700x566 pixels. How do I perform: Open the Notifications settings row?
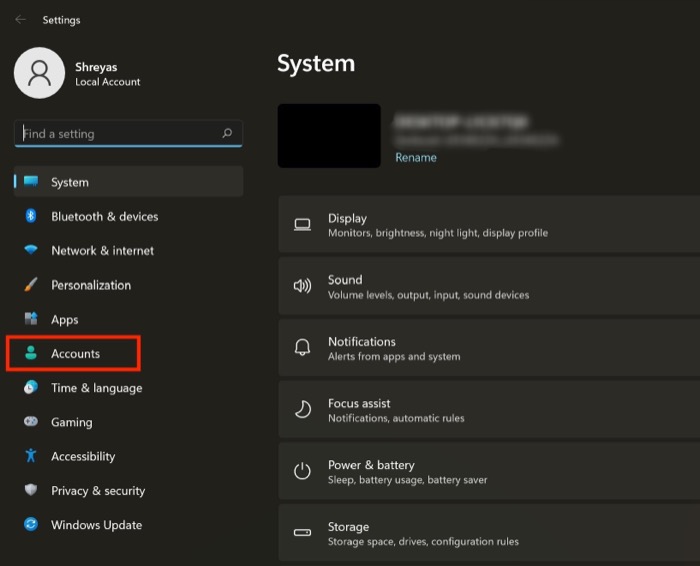pos(489,348)
